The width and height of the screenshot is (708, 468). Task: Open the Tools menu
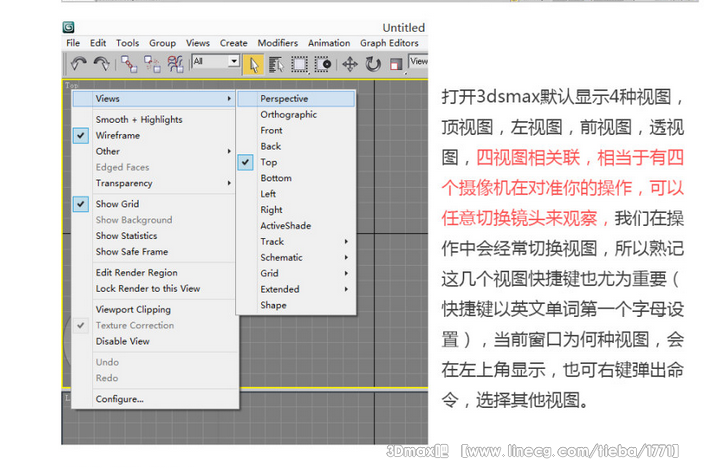click(127, 43)
